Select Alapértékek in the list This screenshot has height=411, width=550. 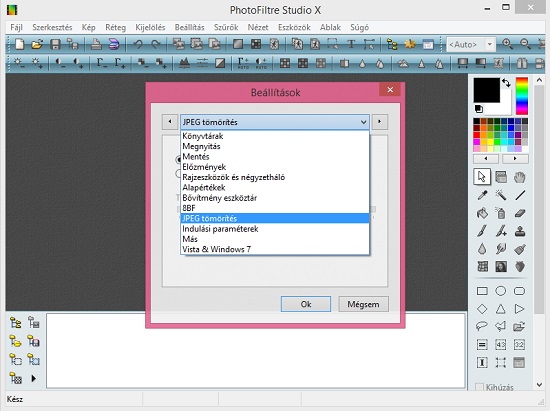275,188
